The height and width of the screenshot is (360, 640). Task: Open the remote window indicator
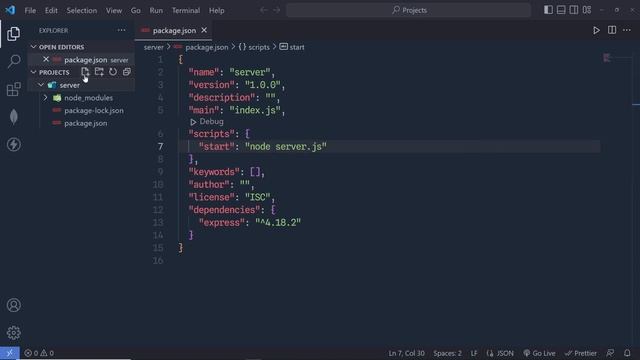click(x=10, y=353)
